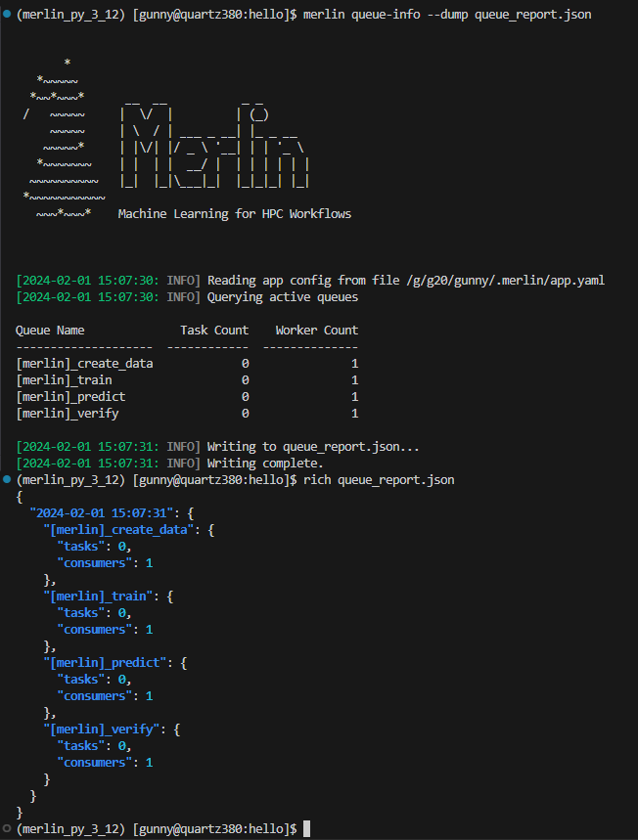Screen dimensions: 638x840
Task: Click the 'Queue Name' column header
Action: point(50,330)
